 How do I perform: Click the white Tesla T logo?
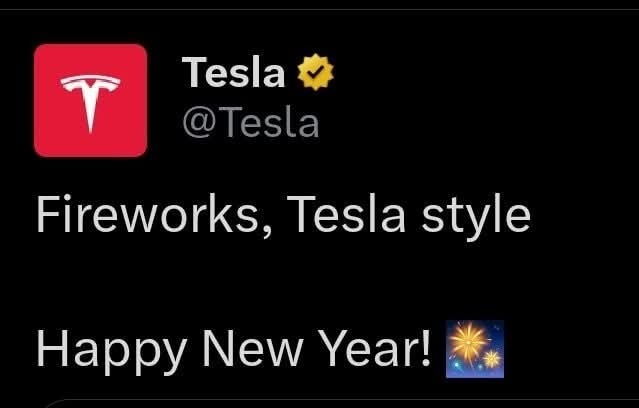tap(90, 102)
